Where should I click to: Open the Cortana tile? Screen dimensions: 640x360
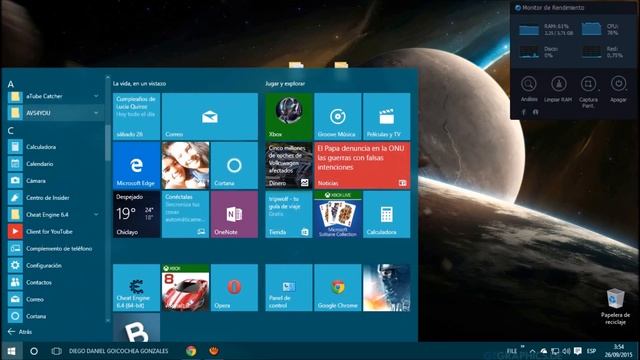tap(234, 165)
